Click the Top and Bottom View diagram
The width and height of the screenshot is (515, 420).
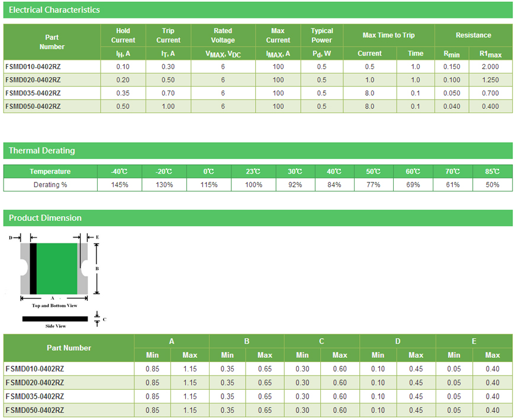[x=54, y=268]
